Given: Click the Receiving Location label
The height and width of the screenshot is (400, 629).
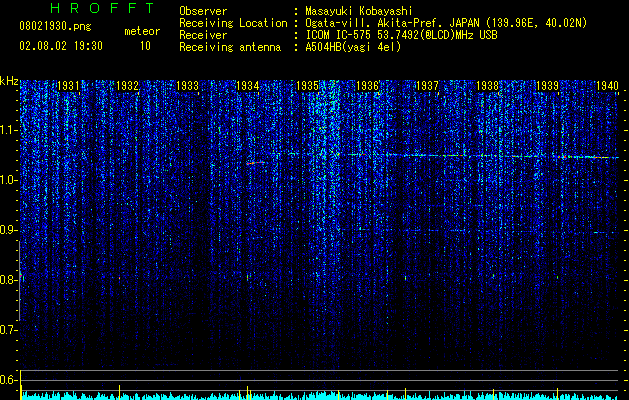Looking at the screenshot, I should click(233, 23).
